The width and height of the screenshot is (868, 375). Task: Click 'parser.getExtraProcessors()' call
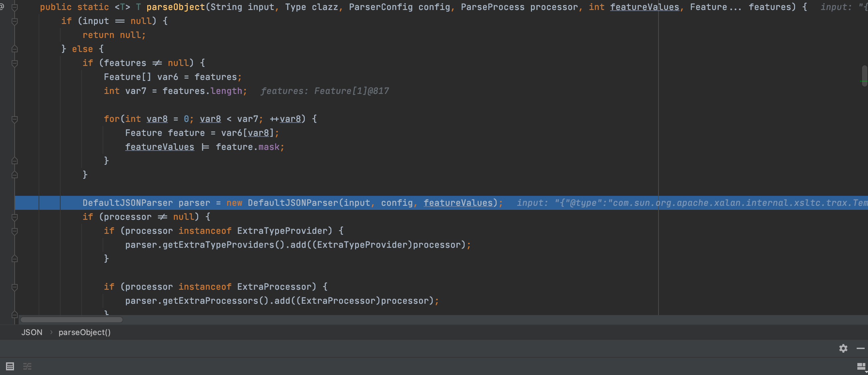pyautogui.click(x=197, y=301)
